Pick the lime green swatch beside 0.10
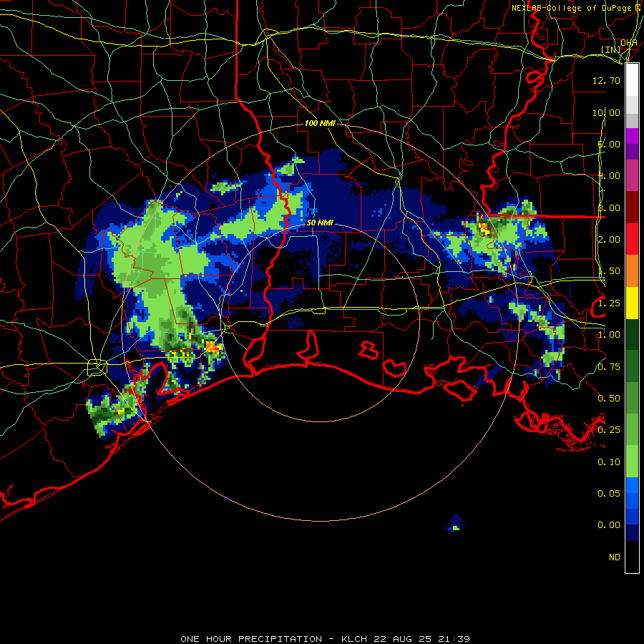The image size is (644, 644). click(632, 462)
